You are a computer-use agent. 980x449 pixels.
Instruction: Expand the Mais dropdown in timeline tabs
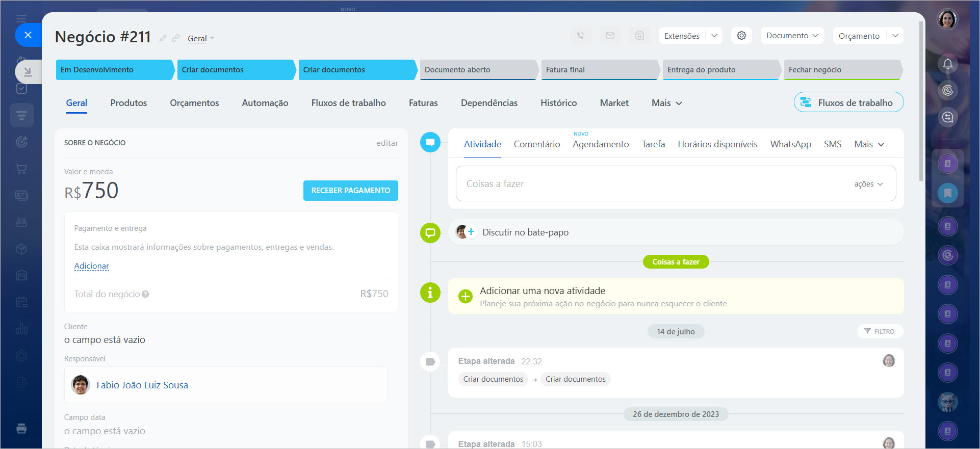(x=869, y=144)
